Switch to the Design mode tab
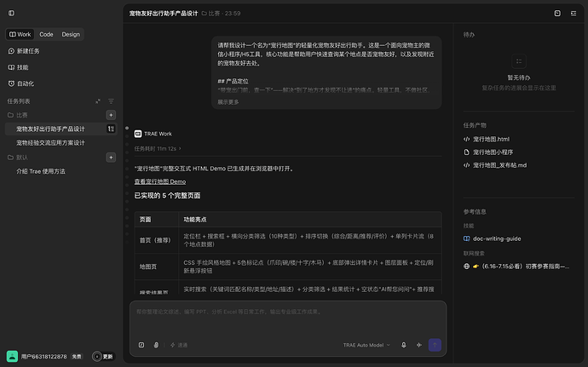 (71, 34)
